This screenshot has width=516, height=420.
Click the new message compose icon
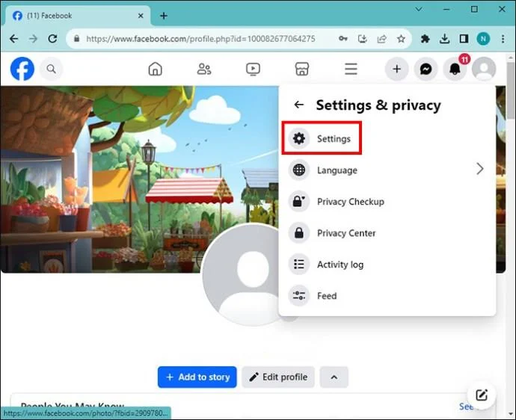[x=482, y=395]
